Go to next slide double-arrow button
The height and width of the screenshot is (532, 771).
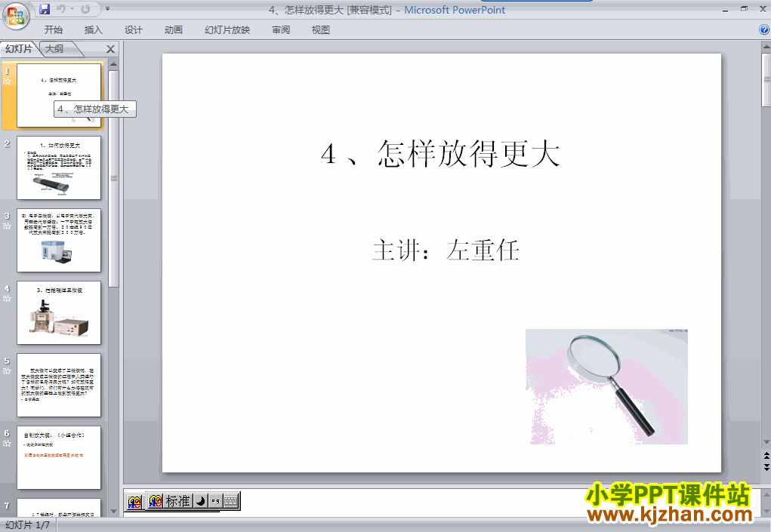(x=766, y=467)
